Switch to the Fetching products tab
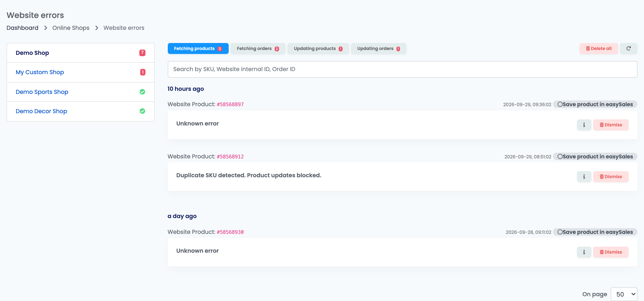Image resolution: width=644 pixels, height=301 pixels. coord(198,48)
